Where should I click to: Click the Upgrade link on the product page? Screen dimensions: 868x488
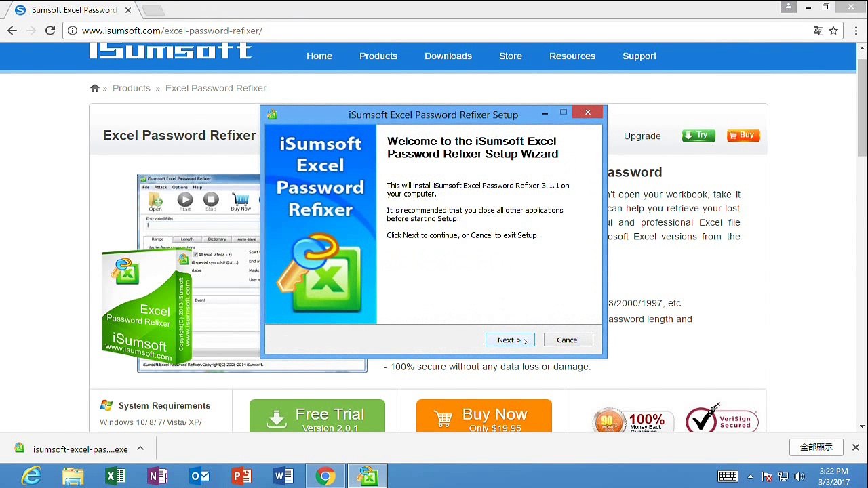pos(642,136)
